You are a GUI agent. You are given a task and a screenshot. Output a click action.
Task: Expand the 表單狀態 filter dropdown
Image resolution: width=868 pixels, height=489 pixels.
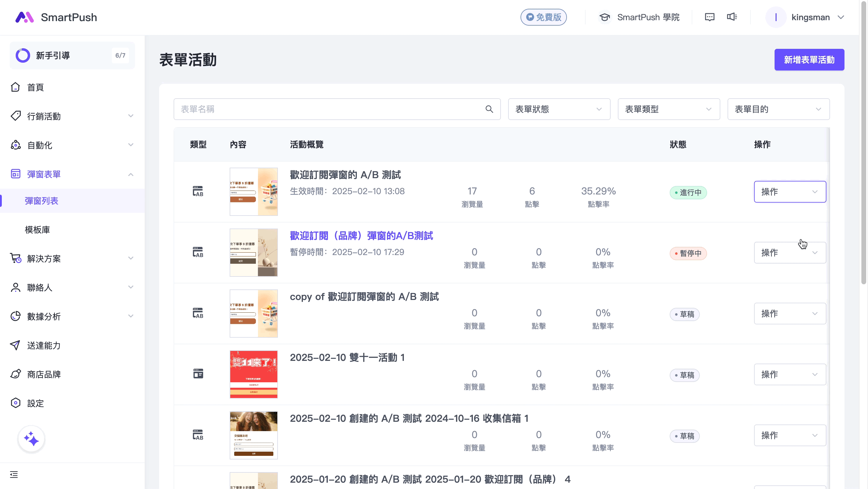tap(559, 109)
